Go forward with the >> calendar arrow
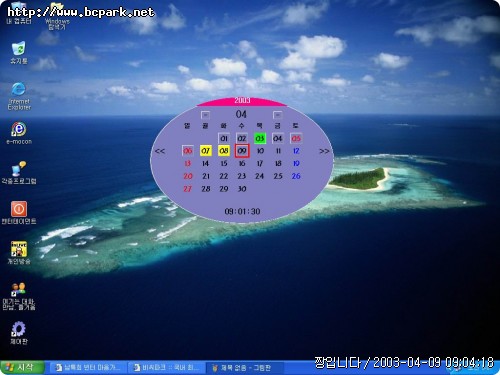500x375 pixels. (x=324, y=151)
